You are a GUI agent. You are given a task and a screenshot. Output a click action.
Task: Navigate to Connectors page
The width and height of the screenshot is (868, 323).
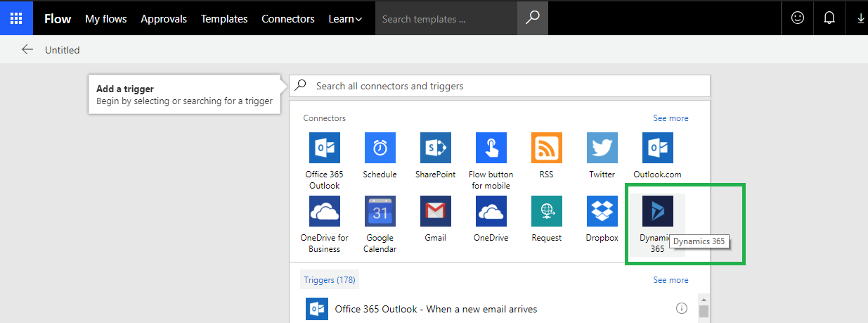click(288, 19)
